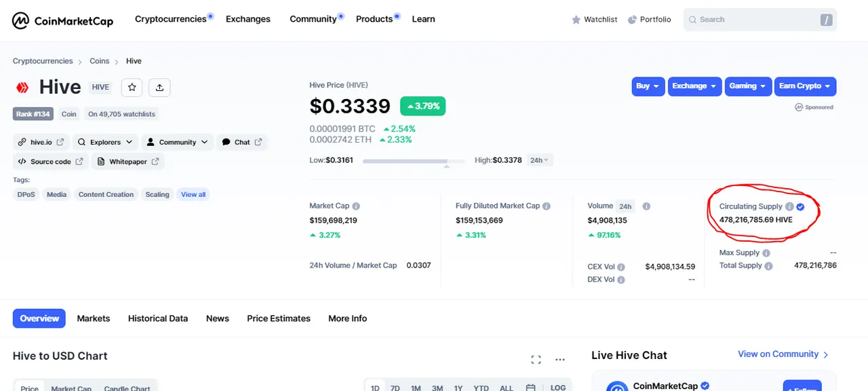This screenshot has width=868, height=391.
Task: Open the Buy dropdown button
Action: [x=648, y=86]
